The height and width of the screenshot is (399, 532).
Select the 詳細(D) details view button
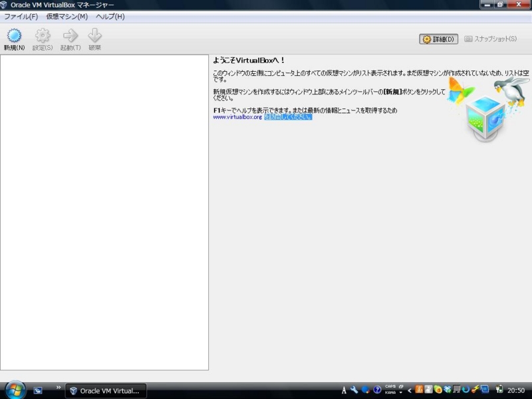pos(438,39)
